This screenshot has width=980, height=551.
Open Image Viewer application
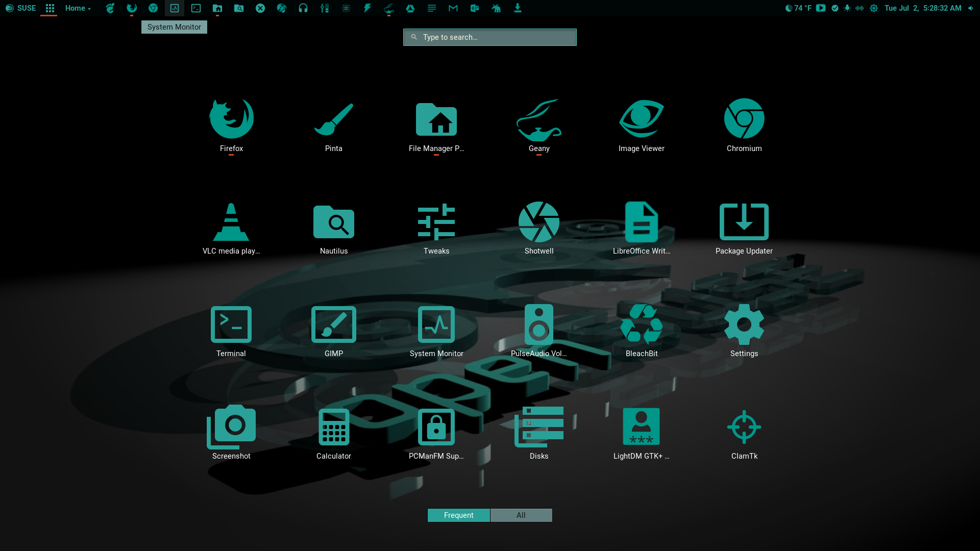(x=642, y=126)
